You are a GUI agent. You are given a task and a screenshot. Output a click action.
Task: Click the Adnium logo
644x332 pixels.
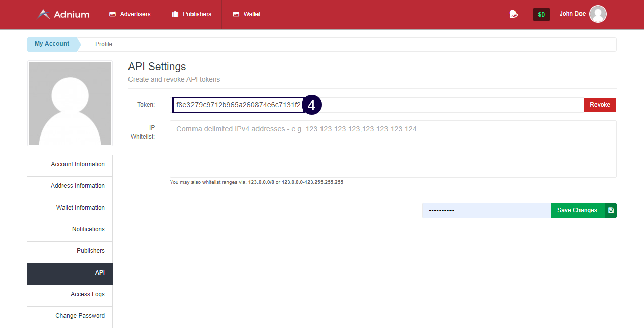63,14
